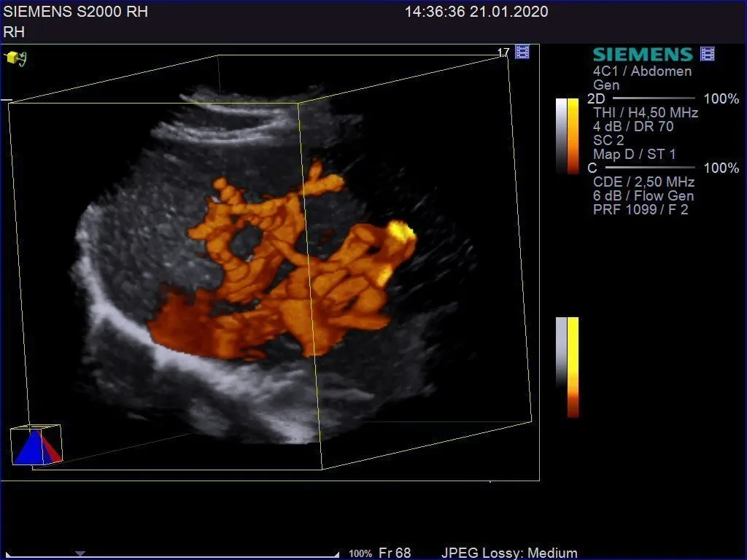747x560 pixels.
Task: Click the THI / H4,50 MHz setting
Action: [x=646, y=112]
